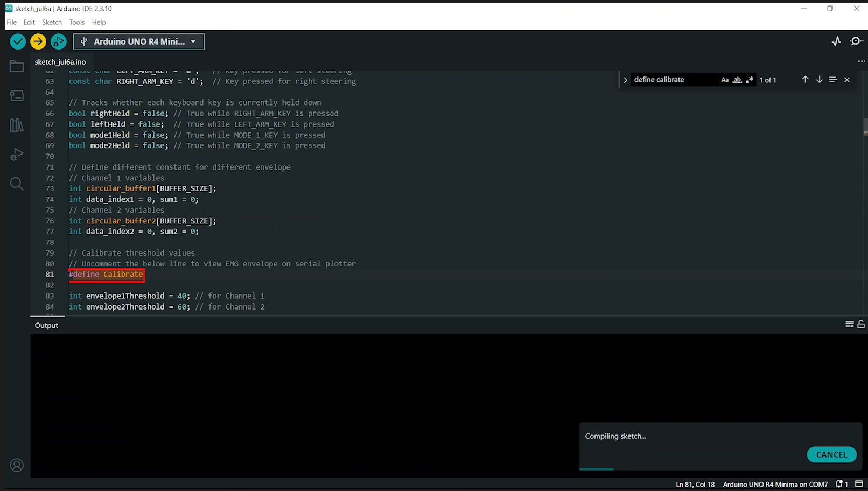
Task: Toggle Use Regular Expression in find widget
Action: 750,80
